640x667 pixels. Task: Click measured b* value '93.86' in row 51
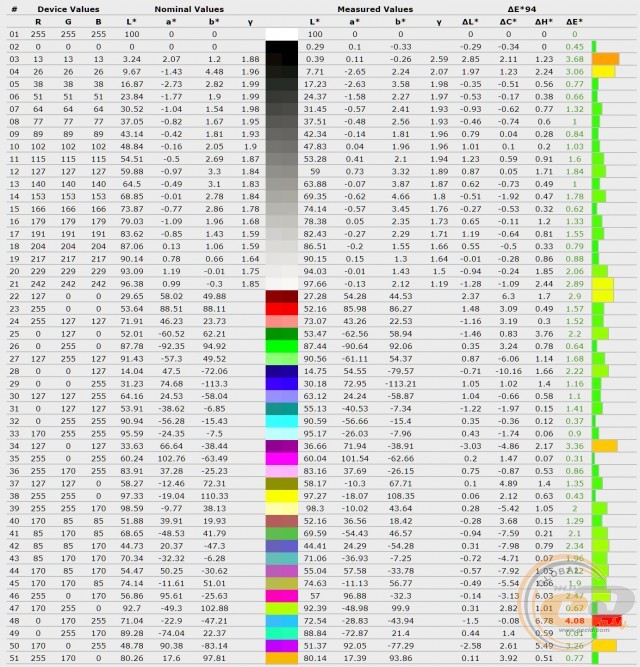click(x=401, y=658)
